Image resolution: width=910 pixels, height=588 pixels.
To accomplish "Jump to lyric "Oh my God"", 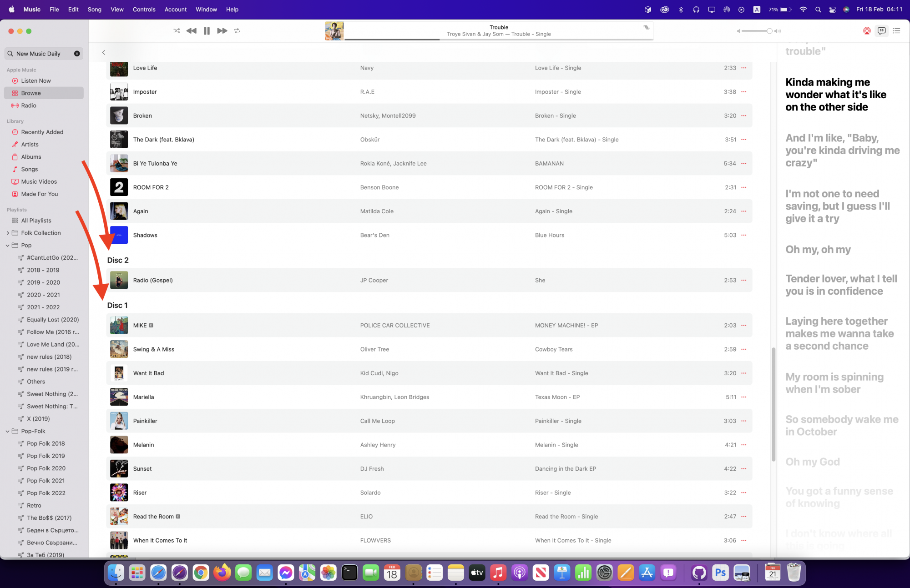I will pos(813,462).
